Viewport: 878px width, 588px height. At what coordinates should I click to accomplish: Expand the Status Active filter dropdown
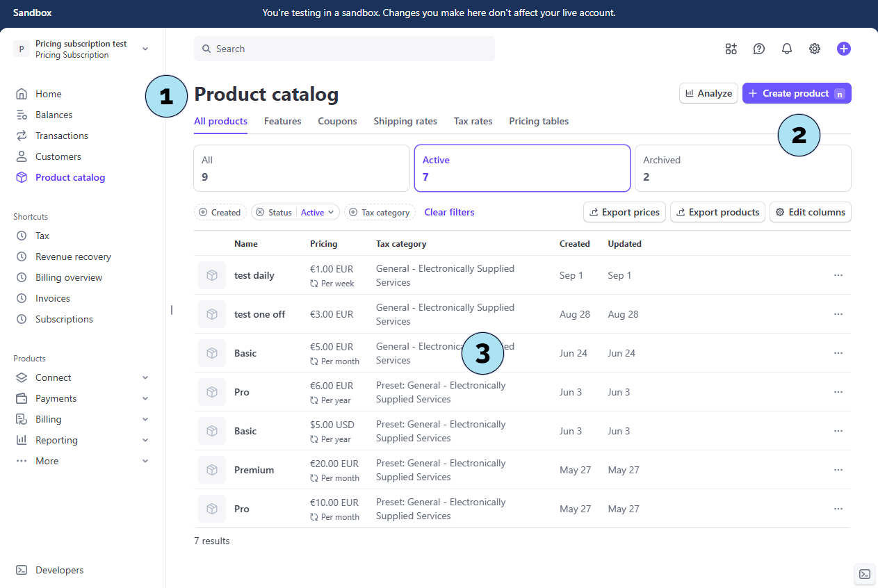click(318, 213)
